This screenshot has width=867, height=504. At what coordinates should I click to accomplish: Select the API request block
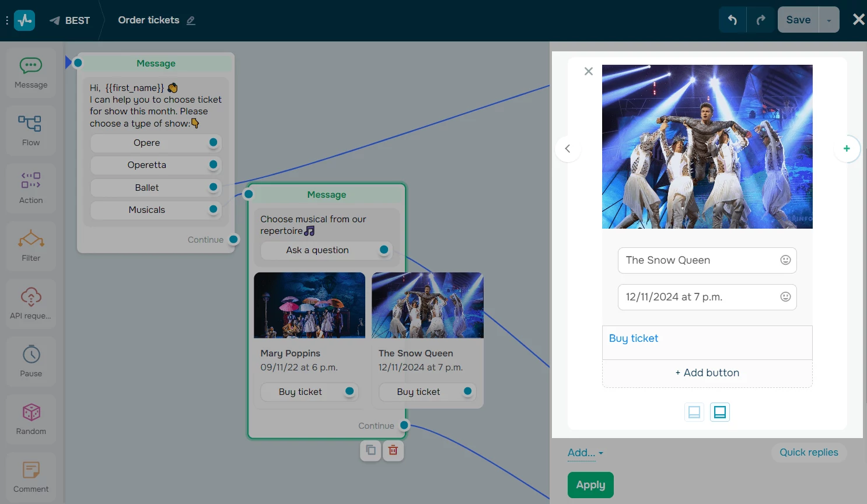tap(30, 303)
